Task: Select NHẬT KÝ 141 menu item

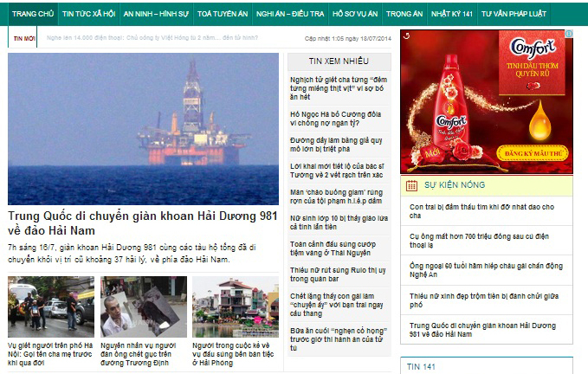Action: [452, 14]
